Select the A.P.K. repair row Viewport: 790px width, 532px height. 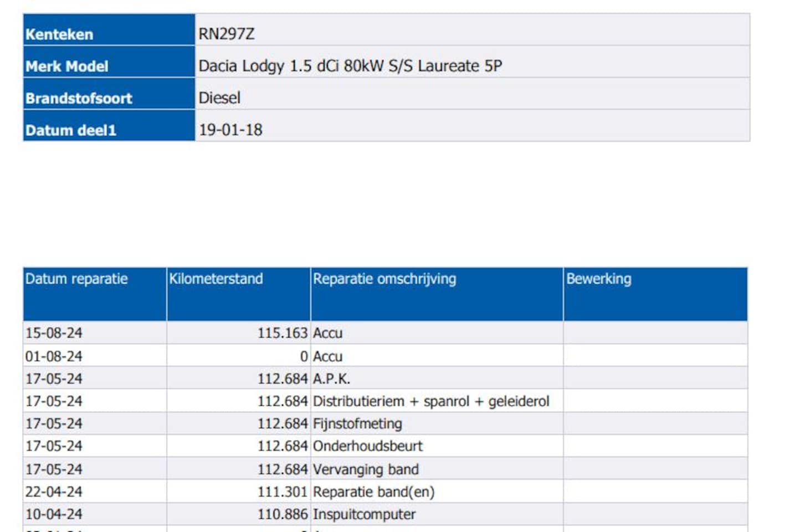pos(385,378)
